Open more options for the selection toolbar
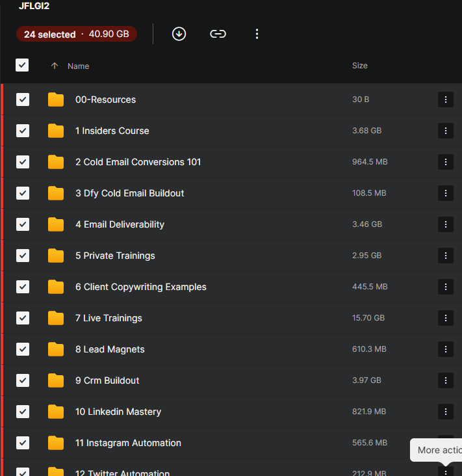 point(257,34)
